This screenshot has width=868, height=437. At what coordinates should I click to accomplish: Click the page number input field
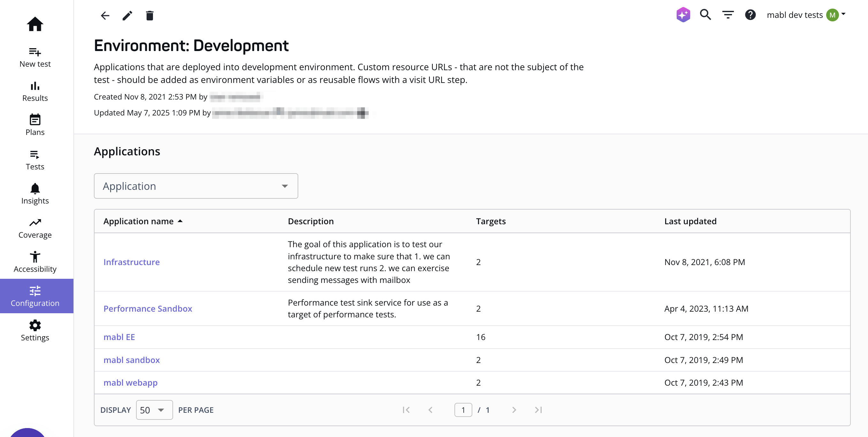point(463,410)
